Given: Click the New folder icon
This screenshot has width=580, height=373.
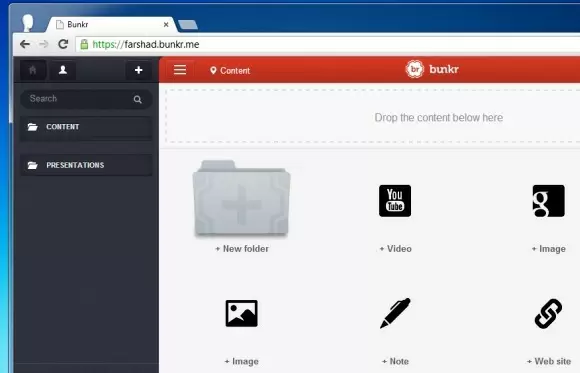Looking at the screenshot, I should coord(241,198).
